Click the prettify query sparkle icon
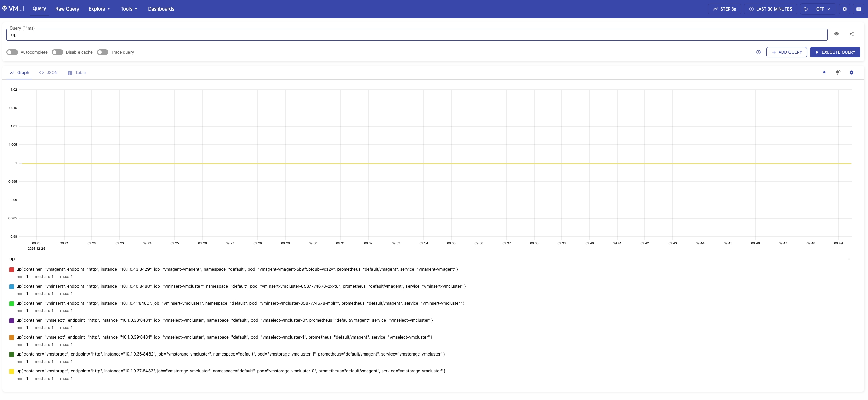868x400 pixels. coord(851,34)
